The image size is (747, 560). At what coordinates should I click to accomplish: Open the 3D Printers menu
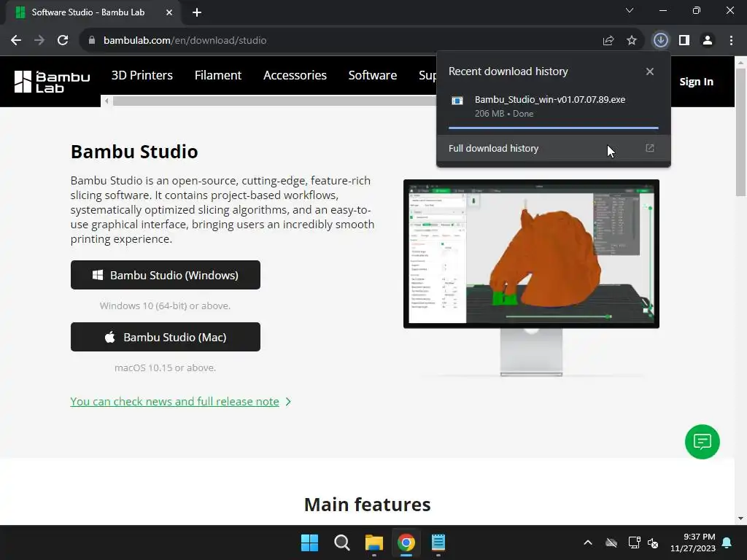[142, 75]
